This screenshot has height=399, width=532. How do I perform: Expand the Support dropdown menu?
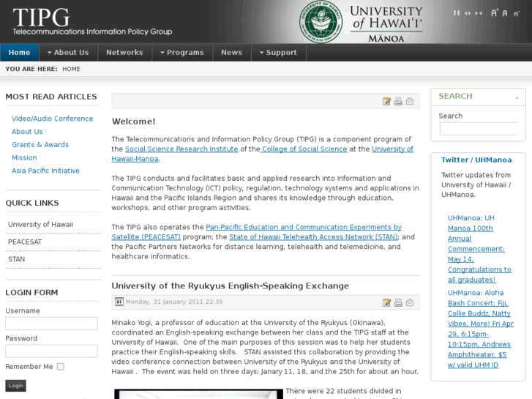point(279,52)
